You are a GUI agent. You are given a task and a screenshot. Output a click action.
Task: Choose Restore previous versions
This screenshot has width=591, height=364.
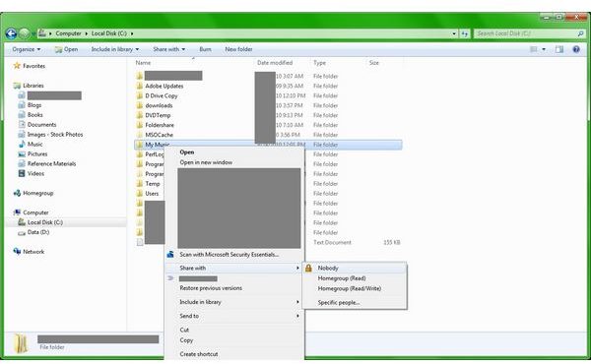click(x=211, y=288)
